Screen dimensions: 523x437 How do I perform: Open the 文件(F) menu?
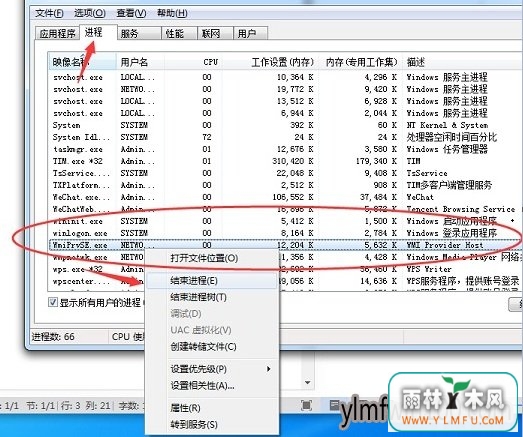click(49, 13)
